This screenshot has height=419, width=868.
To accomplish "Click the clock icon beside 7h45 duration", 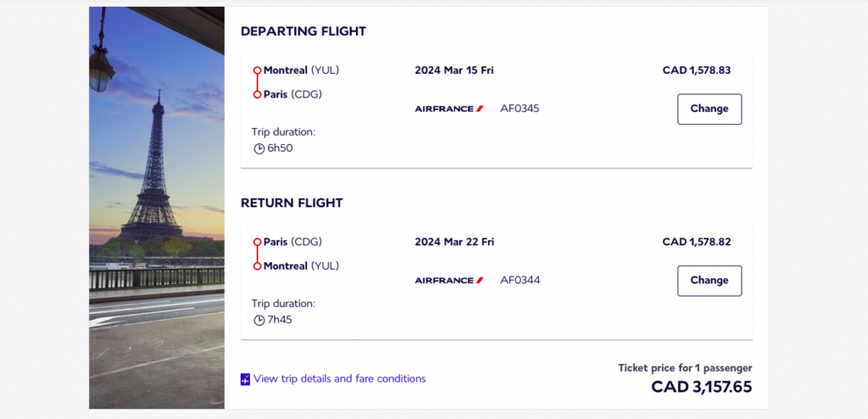I will (259, 320).
